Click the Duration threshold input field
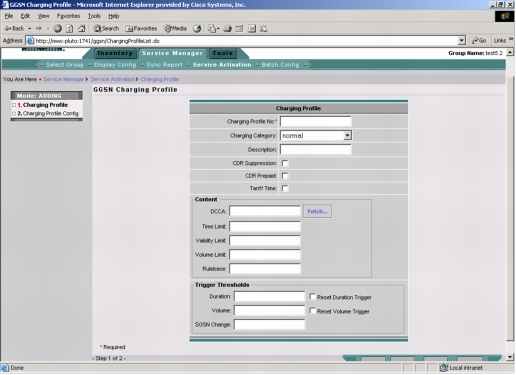 [x=269, y=296]
